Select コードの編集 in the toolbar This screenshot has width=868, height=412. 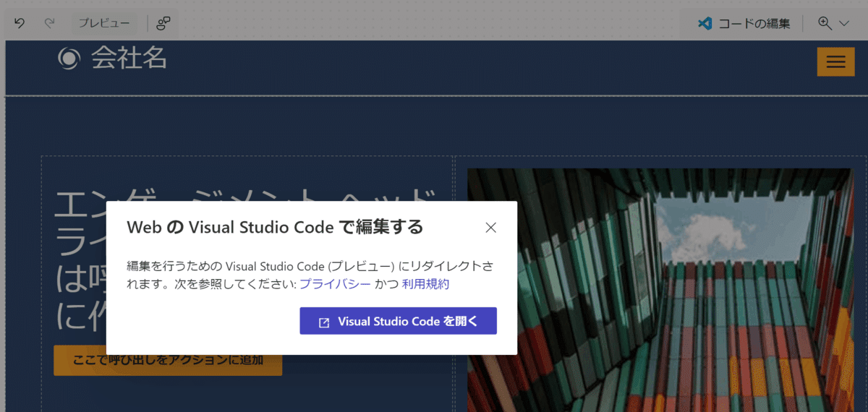coord(754,24)
